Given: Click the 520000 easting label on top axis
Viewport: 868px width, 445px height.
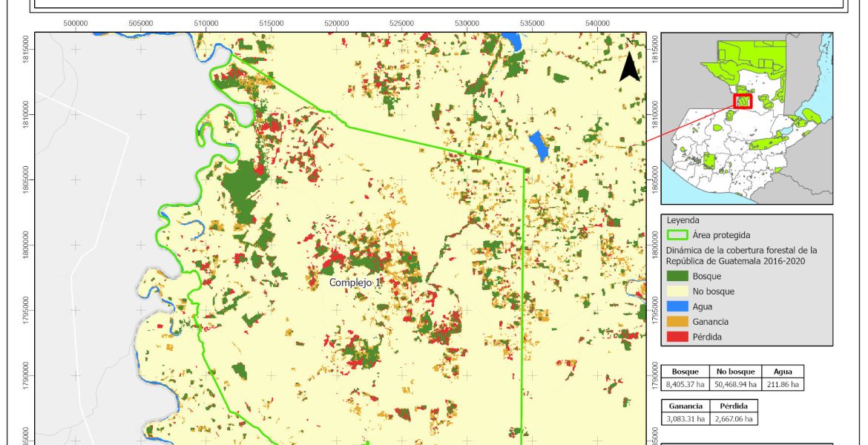Looking at the screenshot, I should pyautogui.click(x=336, y=24).
